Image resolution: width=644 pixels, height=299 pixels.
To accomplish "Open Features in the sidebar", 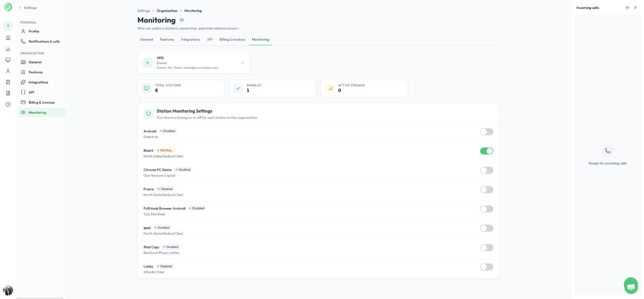I will pyautogui.click(x=41, y=72).
